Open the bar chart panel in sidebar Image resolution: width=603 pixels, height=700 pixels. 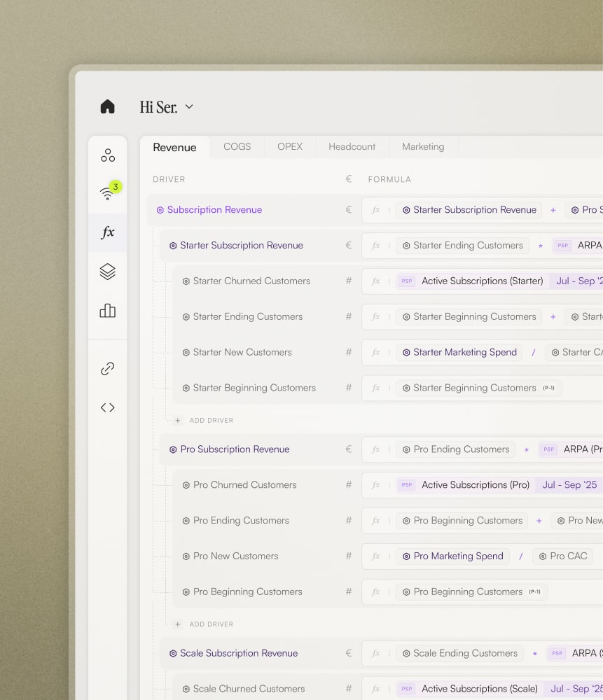(107, 311)
